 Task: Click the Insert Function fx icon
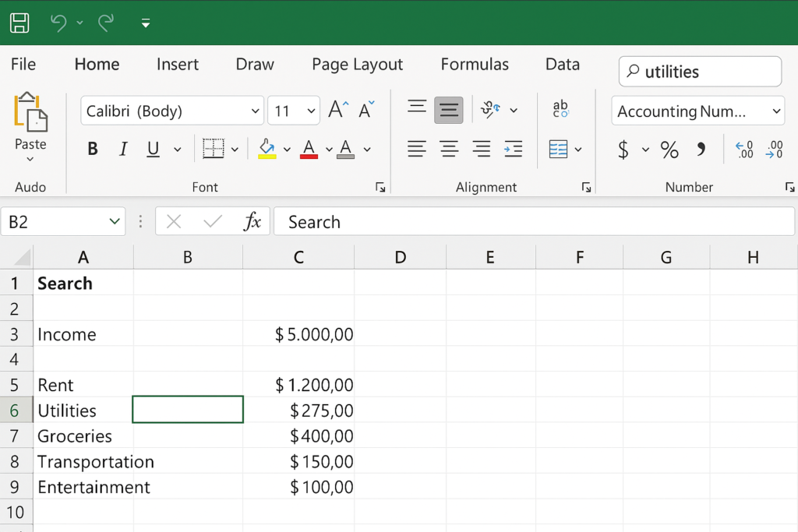tap(252, 222)
